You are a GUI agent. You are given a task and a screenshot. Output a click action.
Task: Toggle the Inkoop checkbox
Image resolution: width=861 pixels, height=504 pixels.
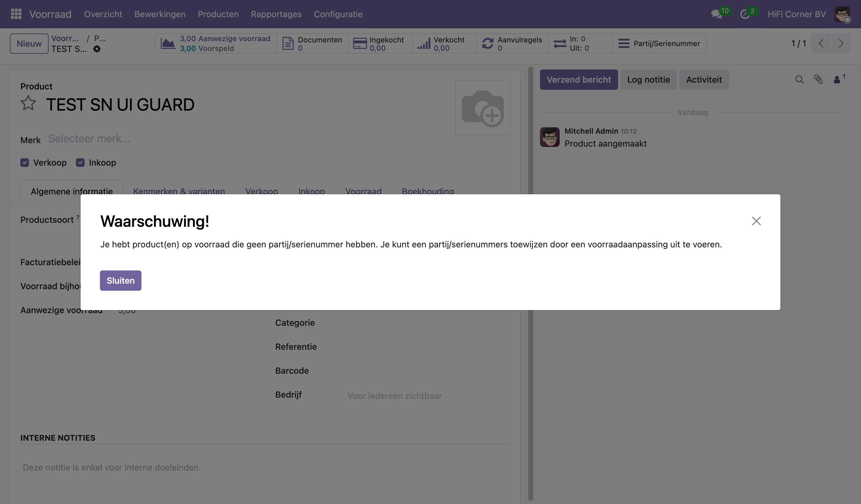pyautogui.click(x=80, y=163)
